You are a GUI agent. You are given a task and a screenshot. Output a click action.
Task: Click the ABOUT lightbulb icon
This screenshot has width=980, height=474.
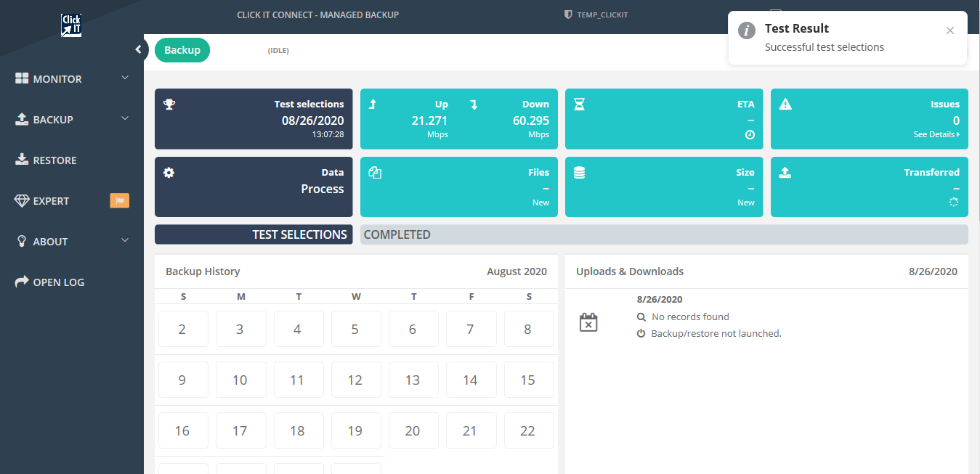point(22,241)
